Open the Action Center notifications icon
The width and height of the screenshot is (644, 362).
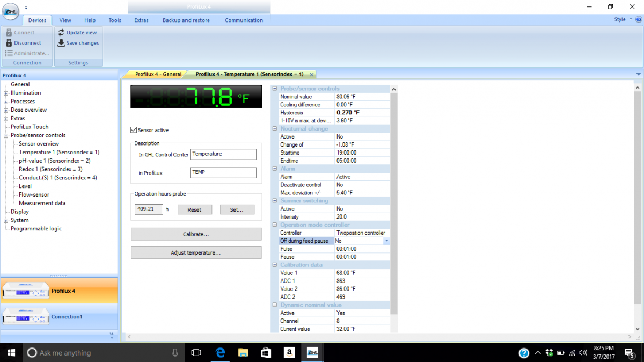coord(630,353)
